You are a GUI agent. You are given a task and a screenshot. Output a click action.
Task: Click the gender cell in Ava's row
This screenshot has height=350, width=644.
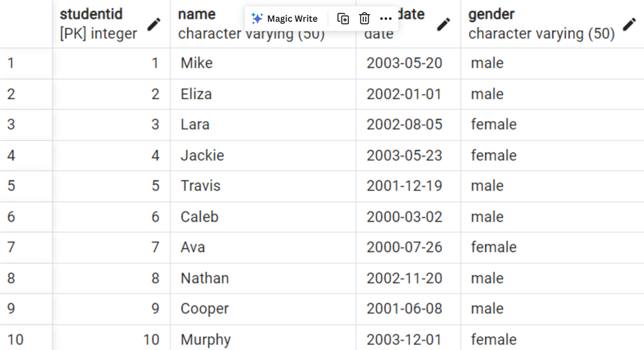(553, 248)
